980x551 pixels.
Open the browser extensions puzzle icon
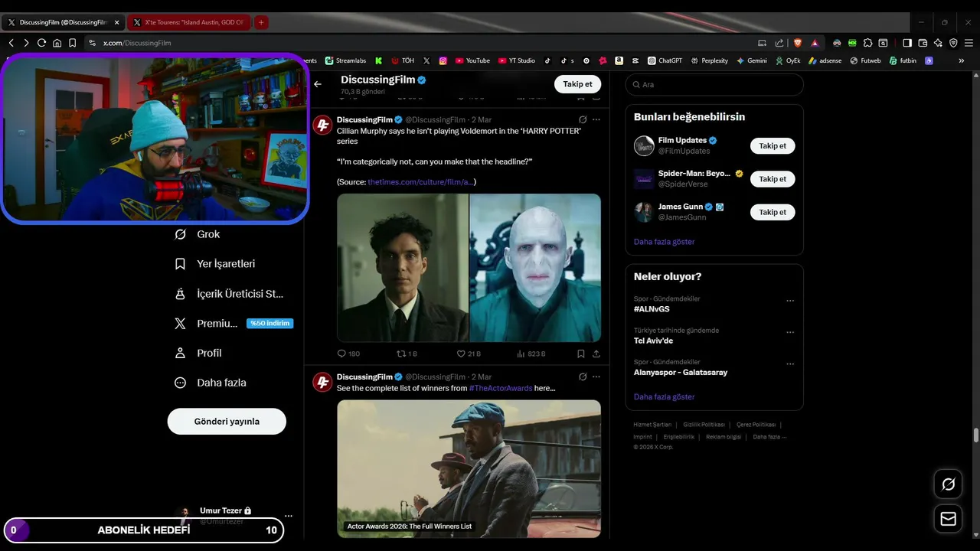(868, 43)
